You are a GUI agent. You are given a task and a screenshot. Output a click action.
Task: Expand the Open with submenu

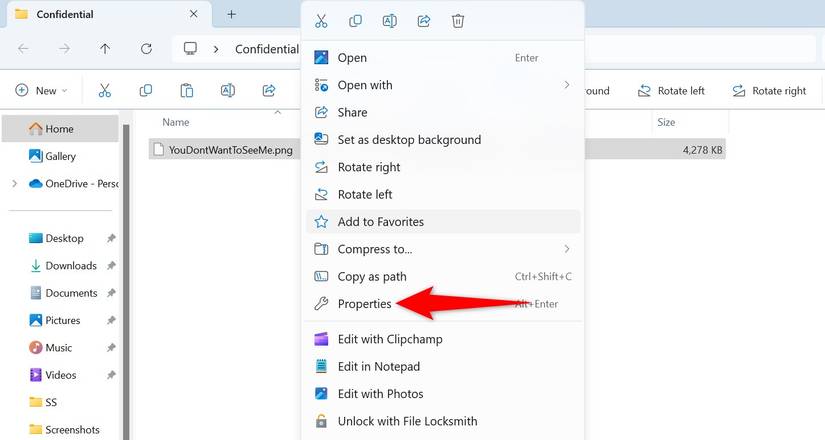pos(443,85)
